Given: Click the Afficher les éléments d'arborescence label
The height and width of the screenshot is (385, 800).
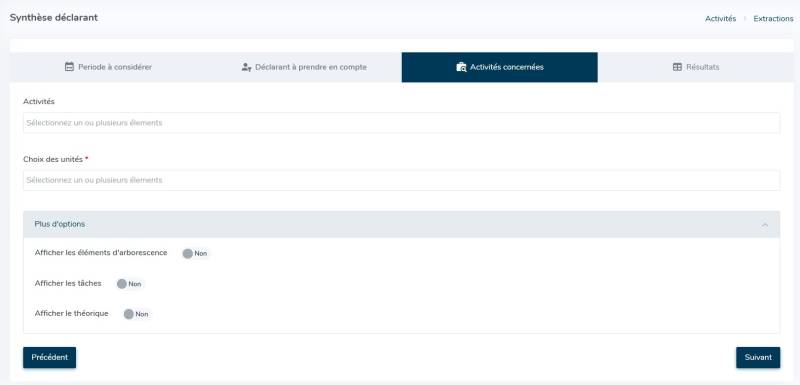Looking at the screenshot, I should coord(101,252).
